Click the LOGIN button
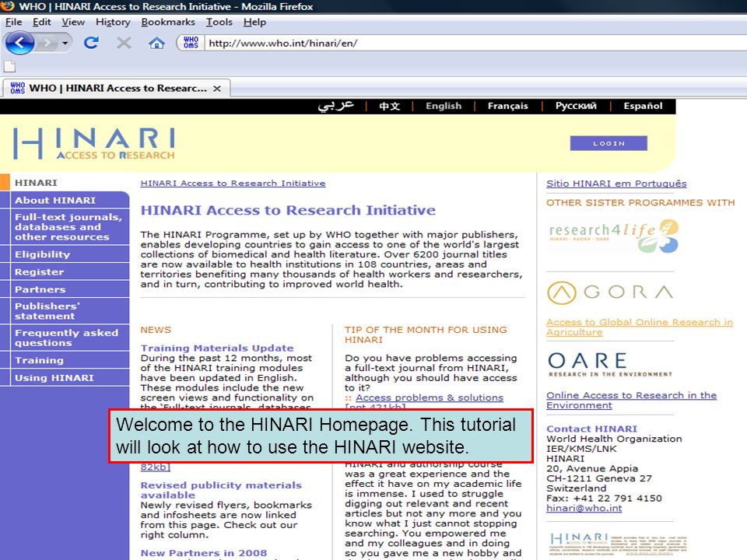747x560 pixels. point(608,143)
